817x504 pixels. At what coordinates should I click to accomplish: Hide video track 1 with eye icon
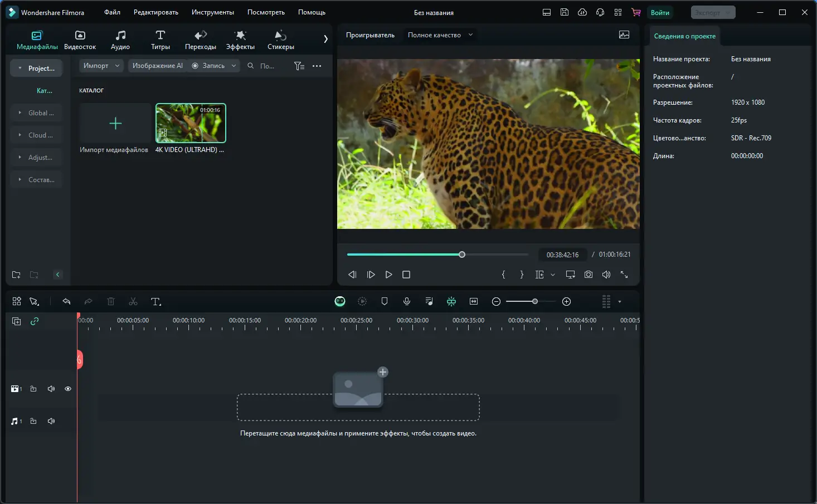[x=68, y=389]
